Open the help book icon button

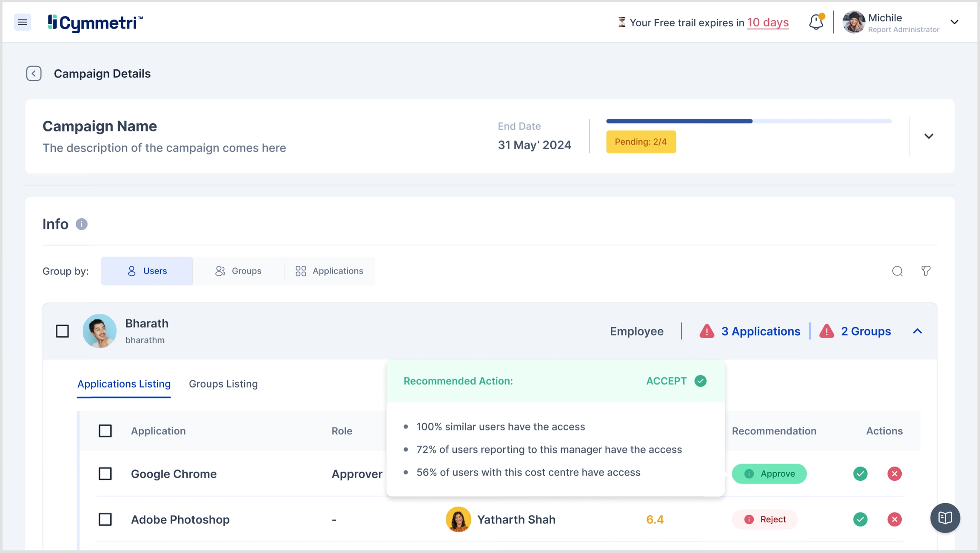coord(945,518)
